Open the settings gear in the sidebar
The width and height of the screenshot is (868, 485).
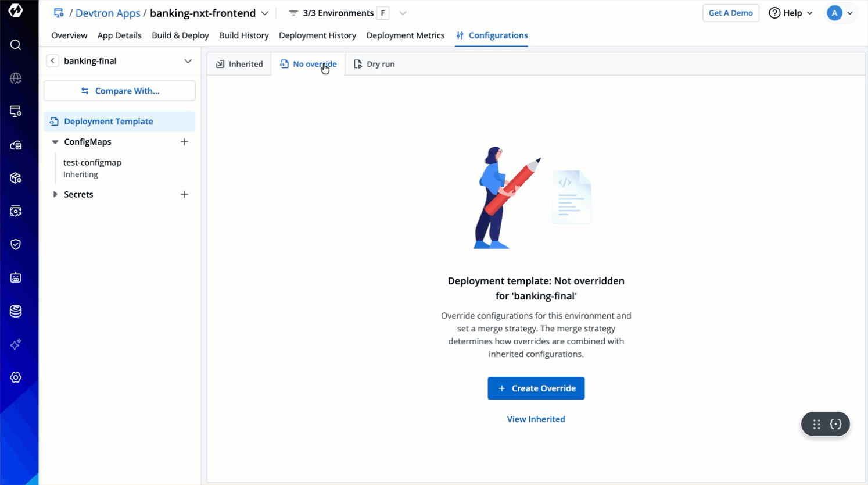(16, 377)
